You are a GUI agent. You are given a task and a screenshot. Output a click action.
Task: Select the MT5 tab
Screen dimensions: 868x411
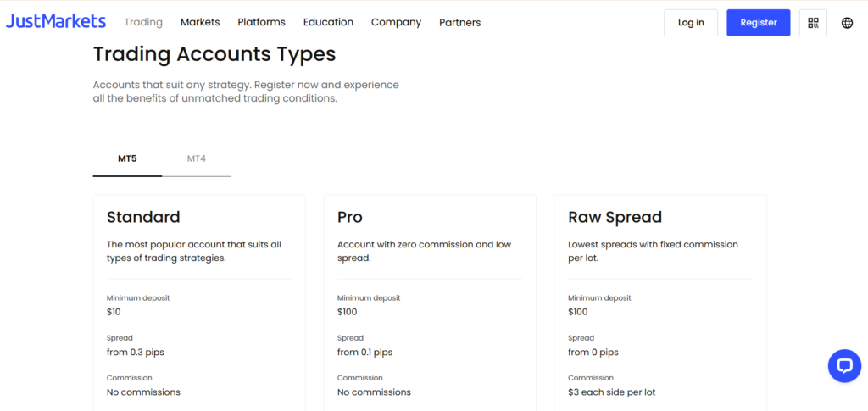(127, 158)
